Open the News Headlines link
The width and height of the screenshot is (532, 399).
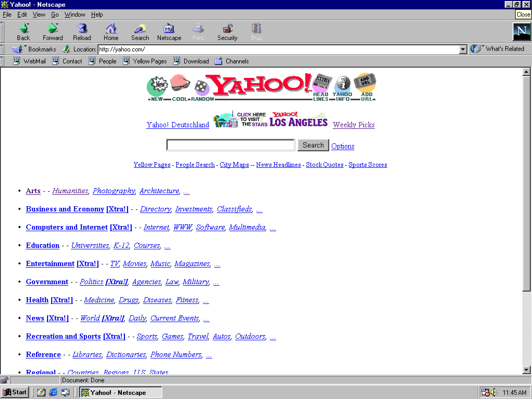(278, 165)
